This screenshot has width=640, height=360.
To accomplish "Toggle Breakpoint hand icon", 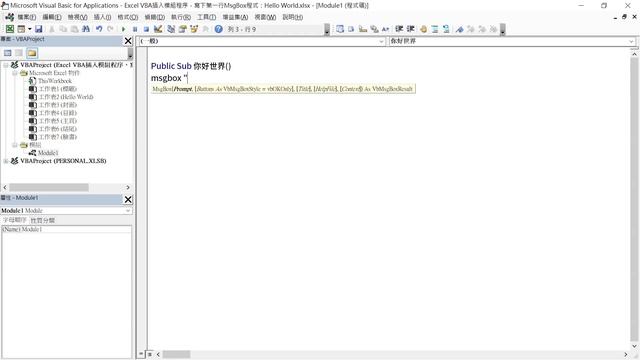I will tap(423, 29).
